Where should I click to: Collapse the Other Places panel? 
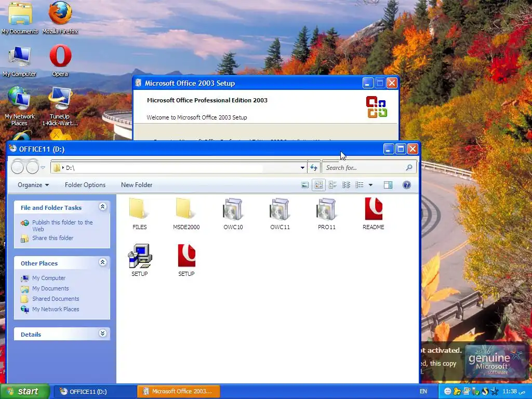pos(102,262)
